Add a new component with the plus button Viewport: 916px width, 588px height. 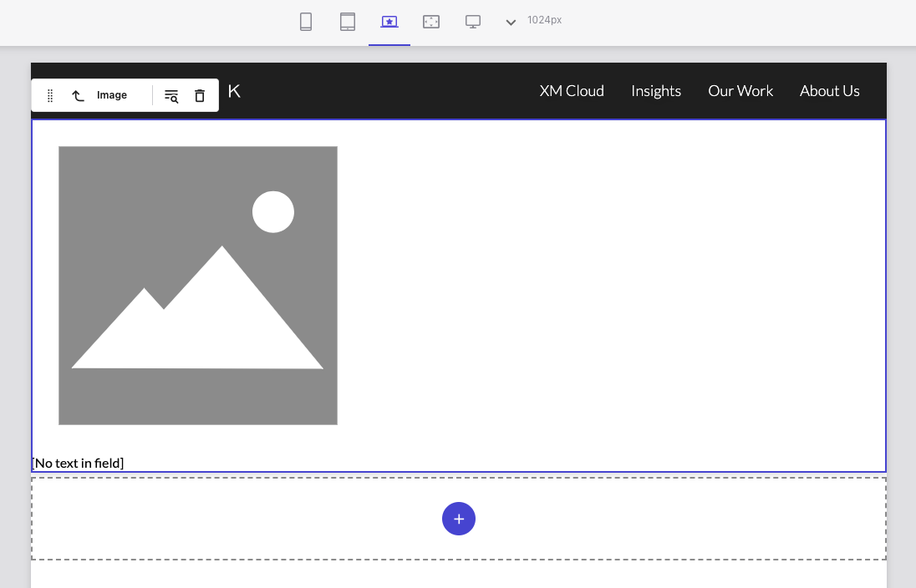[x=459, y=519]
